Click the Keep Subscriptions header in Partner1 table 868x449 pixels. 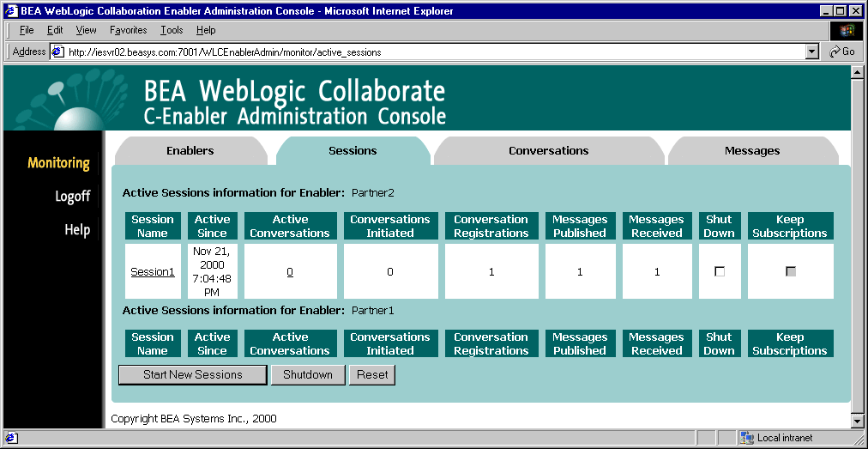[790, 343]
